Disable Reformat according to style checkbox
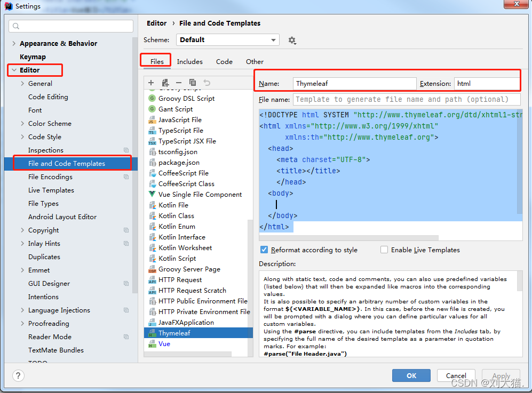532x393 pixels. [264, 250]
